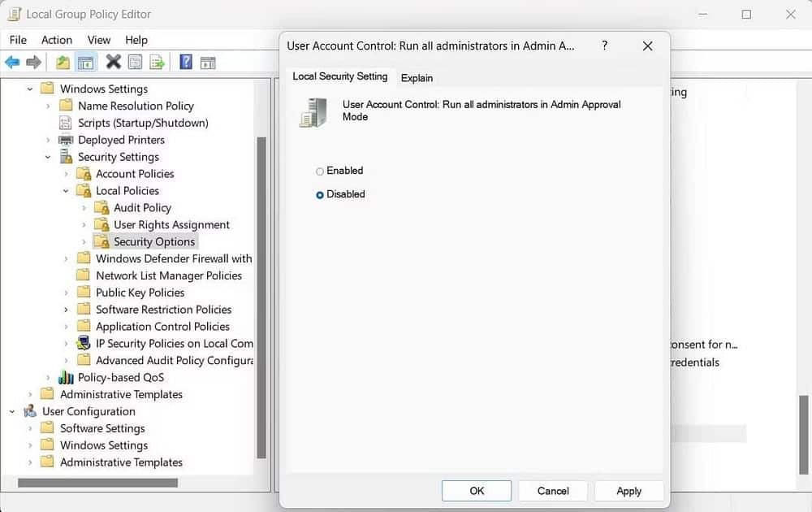This screenshot has width=812, height=512.
Task: Toggle the Show/Hide Console Tree icon
Action: (x=86, y=61)
